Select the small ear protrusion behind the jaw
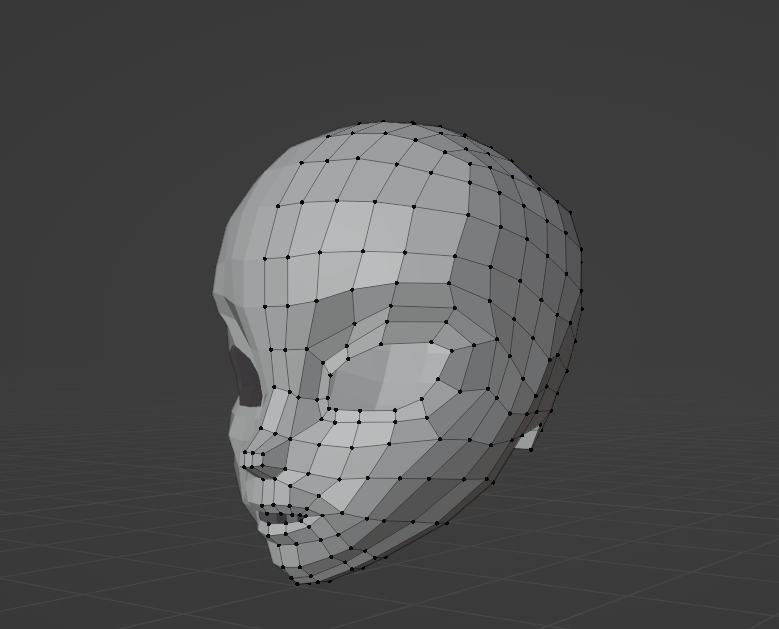The width and height of the screenshot is (779, 629). coord(528,438)
